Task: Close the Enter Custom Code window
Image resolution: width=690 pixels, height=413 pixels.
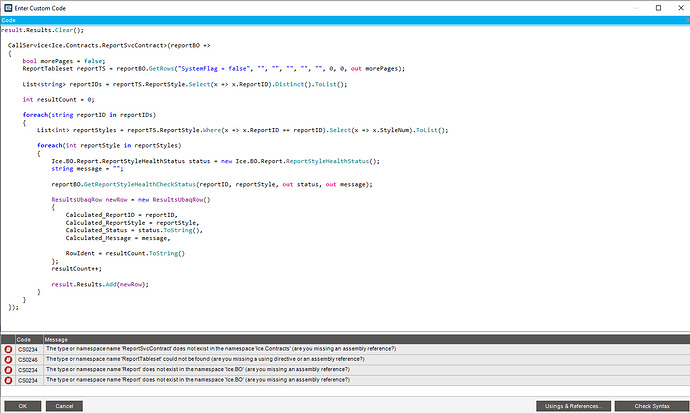Action: [x=680, y=8]
